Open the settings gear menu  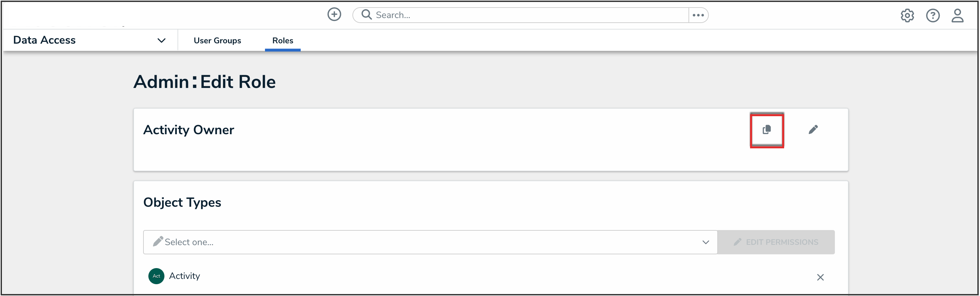click(907, 16)
